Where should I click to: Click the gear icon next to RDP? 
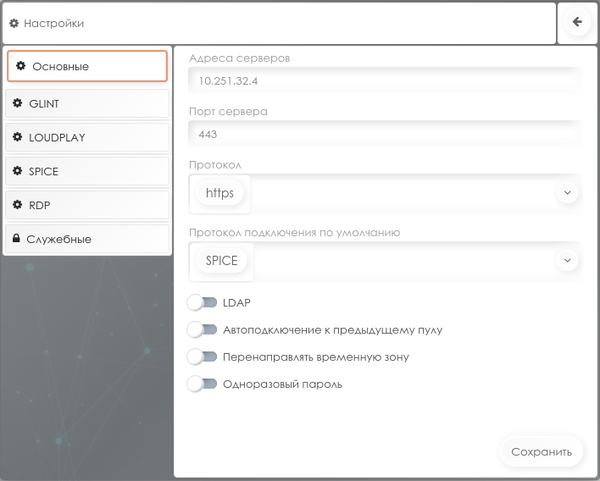(17, 205)
